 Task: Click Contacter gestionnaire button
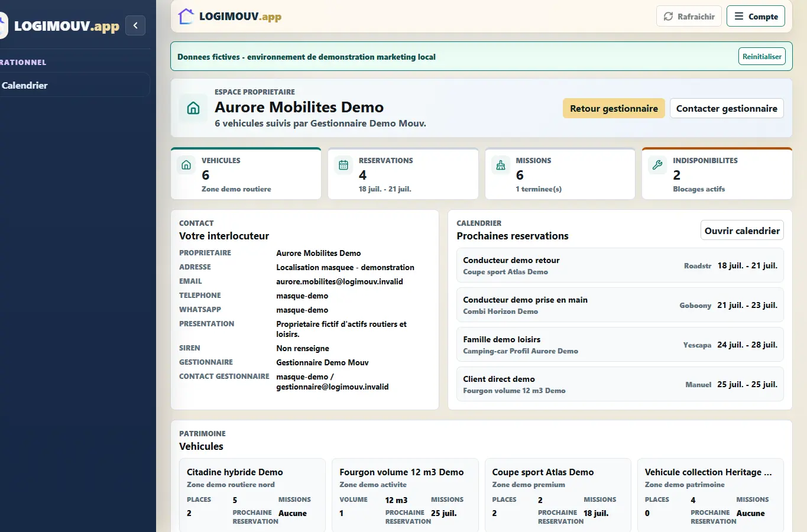(x=727, y=108)
